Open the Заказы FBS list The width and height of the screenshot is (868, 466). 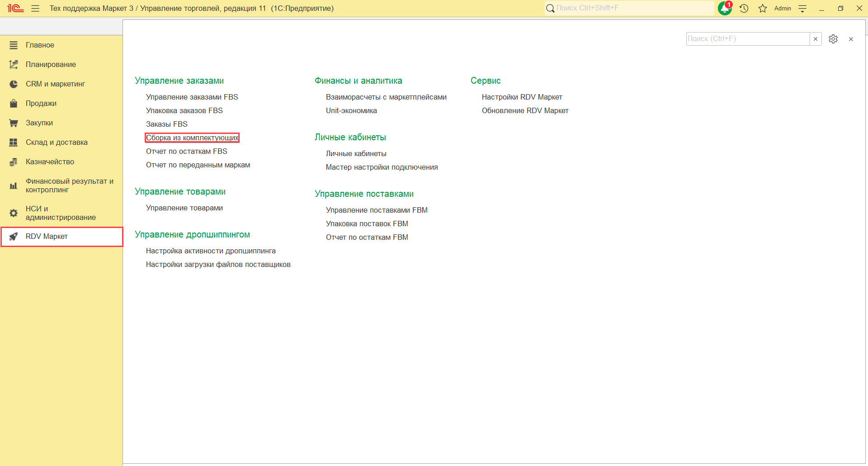[x=167, y=124]
